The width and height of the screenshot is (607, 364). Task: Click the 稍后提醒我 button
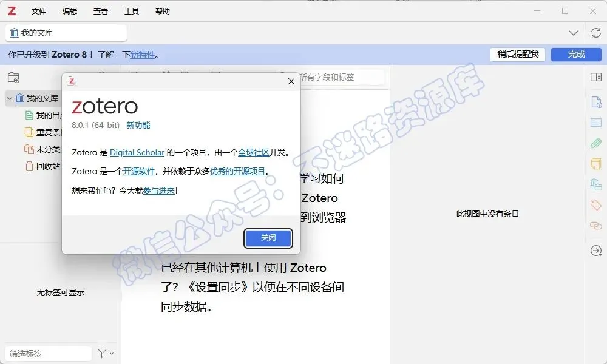518,54
